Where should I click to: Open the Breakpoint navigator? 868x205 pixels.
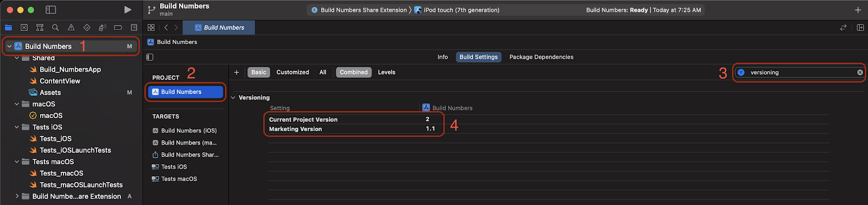pyautogui.click(x=118, y=27)
